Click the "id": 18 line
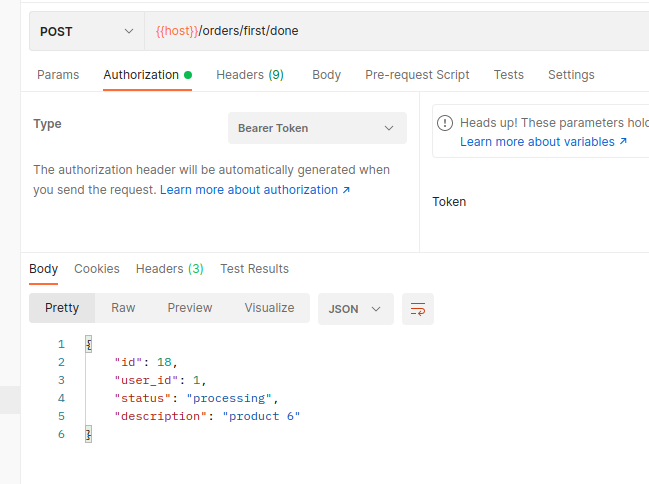Viewport: 649px width, 484px height. click(x=146, y=362)
